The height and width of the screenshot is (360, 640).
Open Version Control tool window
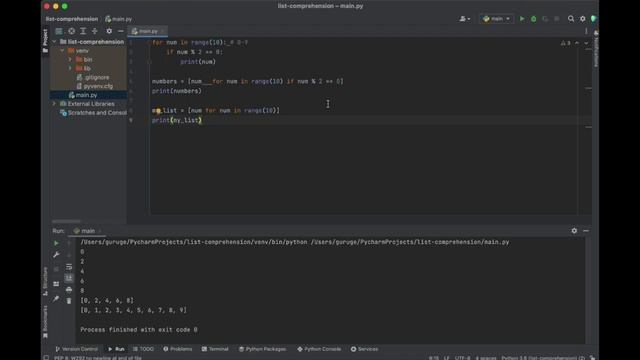click(x=76, y=349)
